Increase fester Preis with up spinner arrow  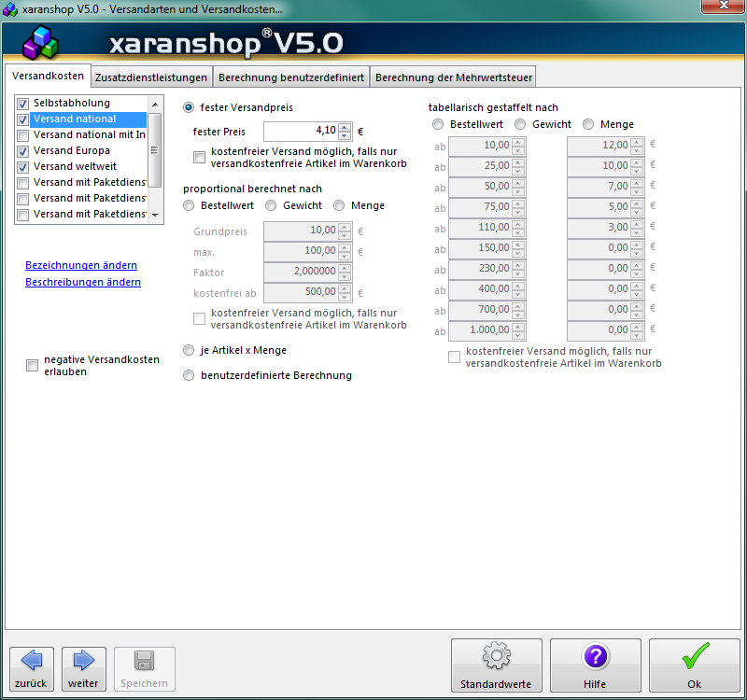point(345,127)
